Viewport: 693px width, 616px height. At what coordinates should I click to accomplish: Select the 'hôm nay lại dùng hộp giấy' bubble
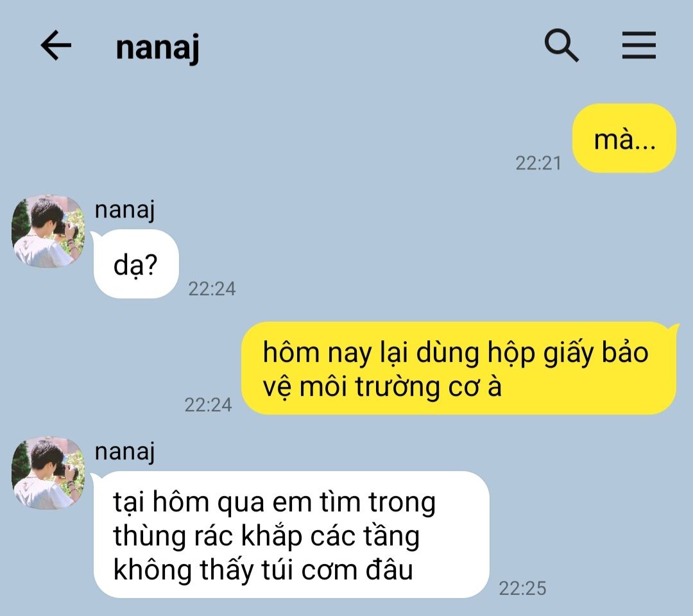point(459,368)
